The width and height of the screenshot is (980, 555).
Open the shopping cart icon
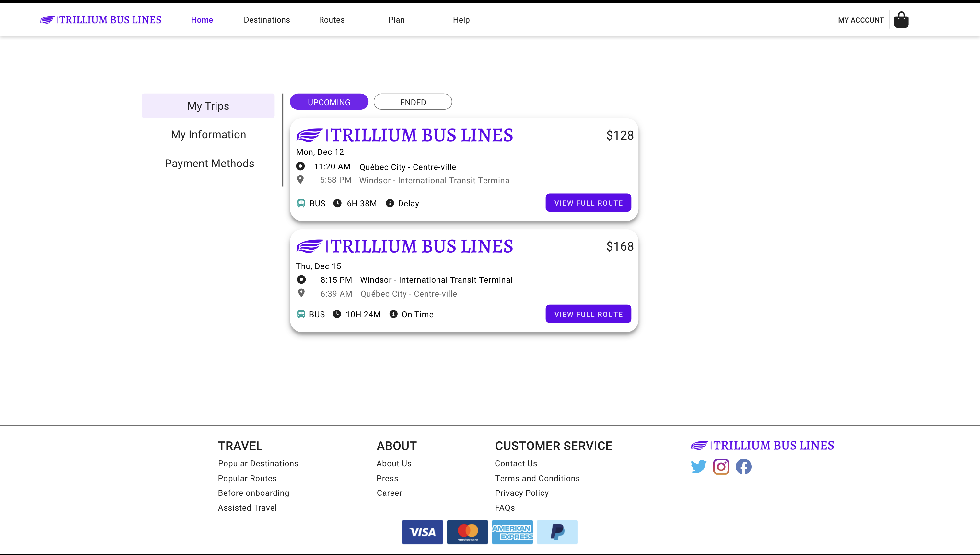[x=901, y=19]
